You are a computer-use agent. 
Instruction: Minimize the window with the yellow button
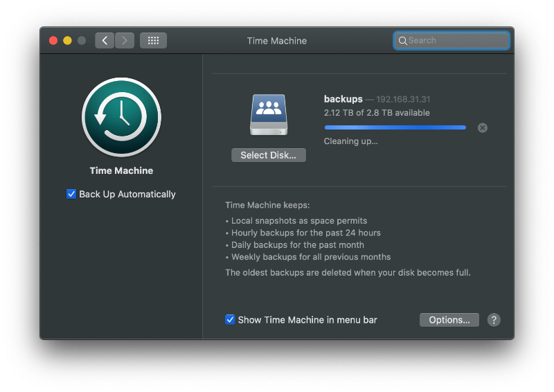[x=67, y=40]
